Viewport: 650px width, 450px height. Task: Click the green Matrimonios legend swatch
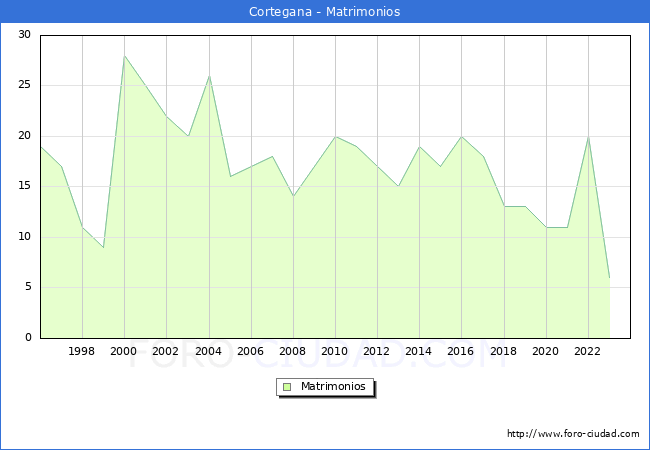coord(287,387)
